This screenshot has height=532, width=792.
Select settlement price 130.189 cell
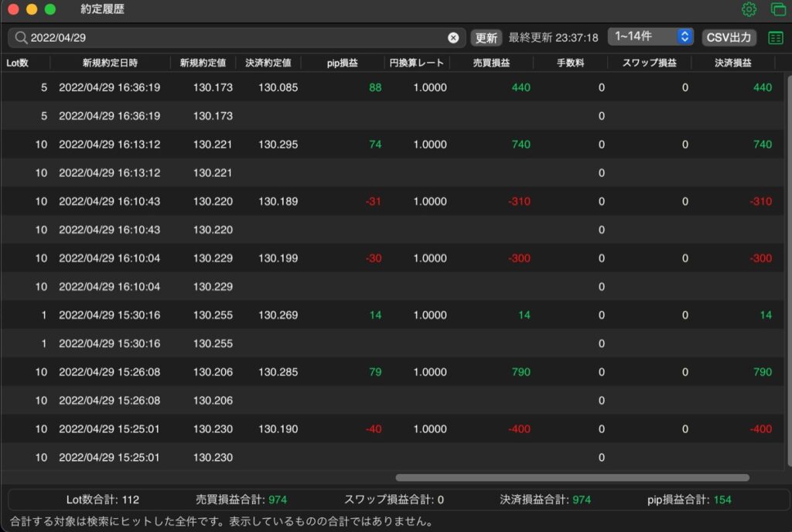(278, 201)
